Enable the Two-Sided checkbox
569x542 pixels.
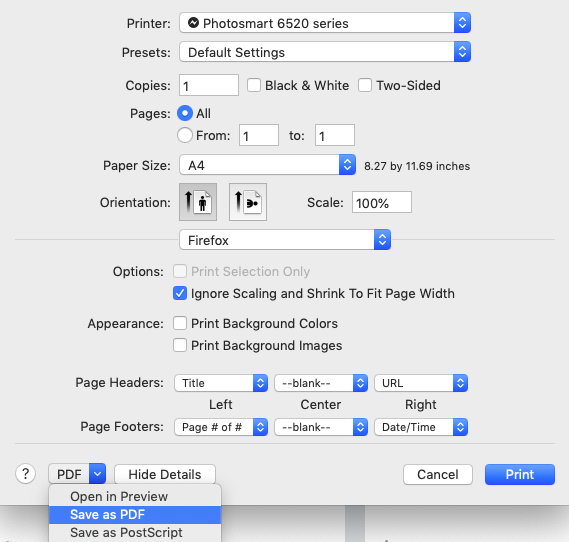pos(365,86)
